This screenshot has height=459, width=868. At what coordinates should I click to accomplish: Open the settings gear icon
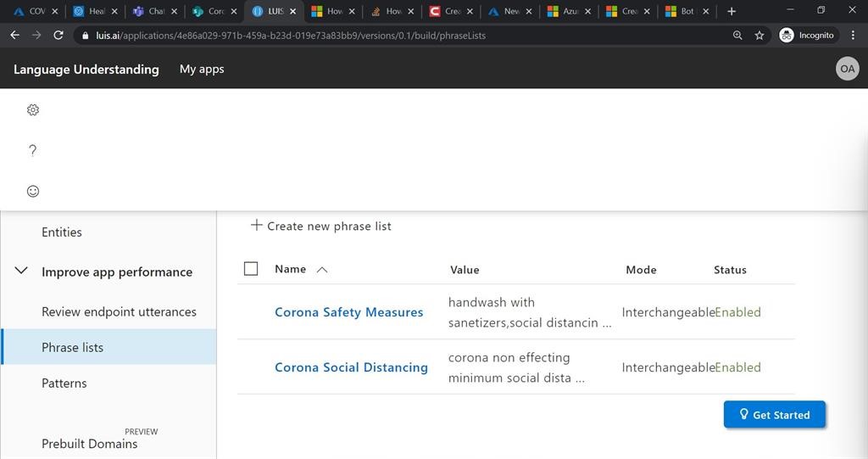(x=33, y=110)
